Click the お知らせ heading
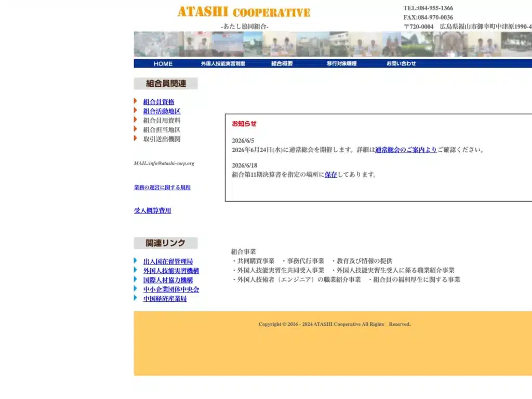The height and width of the screenshot is (399, 532). tap(244, 124)
